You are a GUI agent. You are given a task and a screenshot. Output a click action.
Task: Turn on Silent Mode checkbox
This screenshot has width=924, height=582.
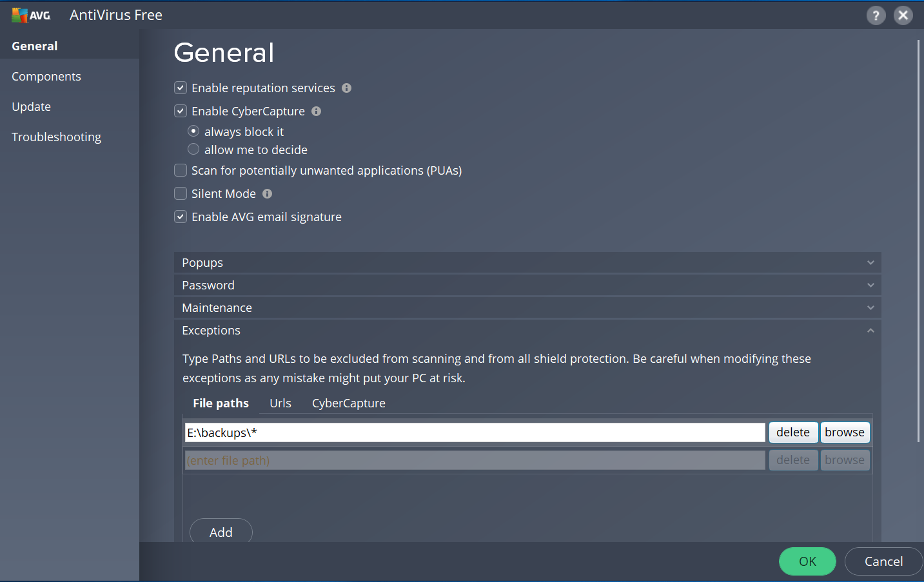pyautogui.click(x=181, y=194)
